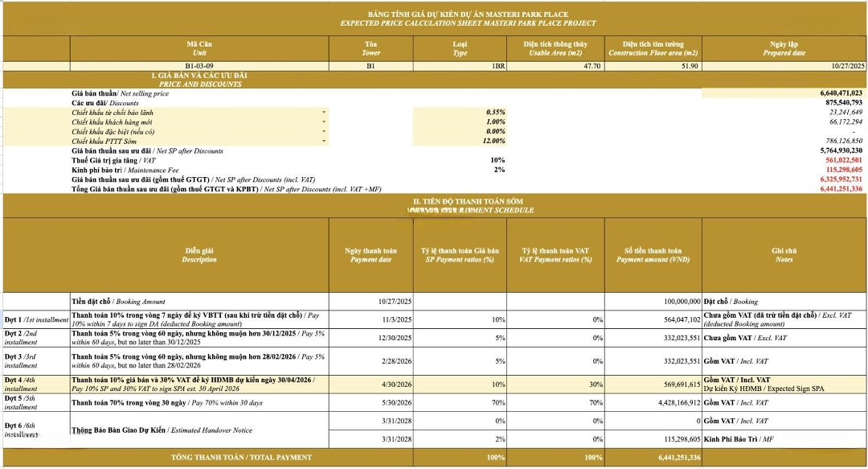Open dropdown for Chiết khấu từ chối bảo lãnh
The image size is (868, 469).
click(324, 113)
